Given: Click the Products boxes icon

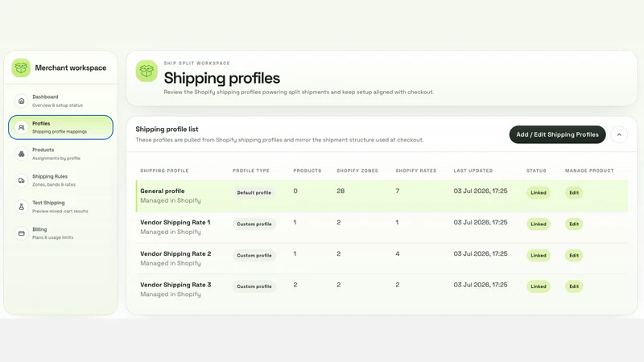Looking at the screenshot, I should click(x=22, y=154).
